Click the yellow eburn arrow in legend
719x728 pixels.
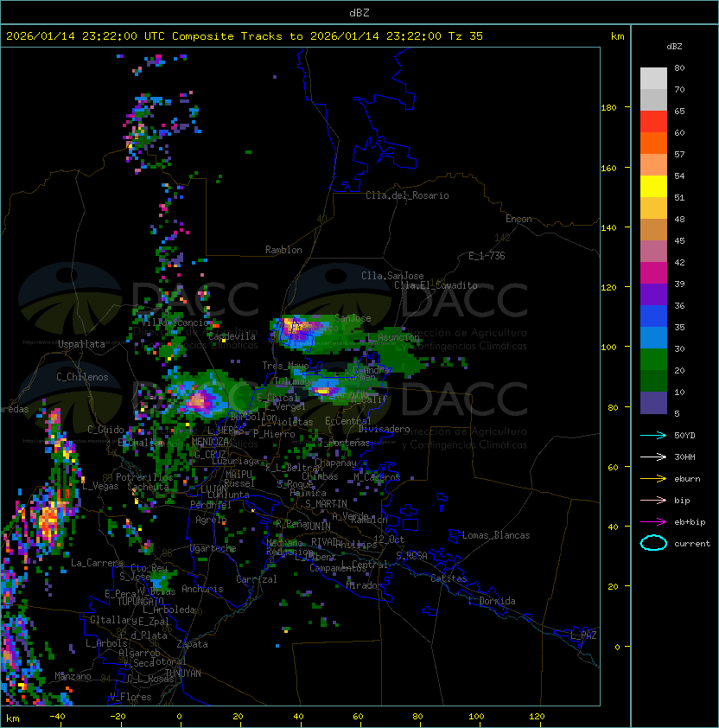point(653,479)
